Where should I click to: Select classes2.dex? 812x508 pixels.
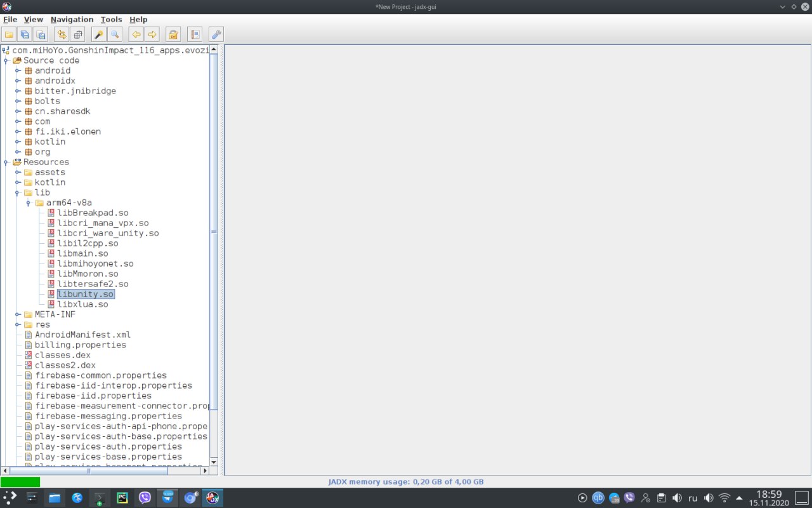point(65,365)
